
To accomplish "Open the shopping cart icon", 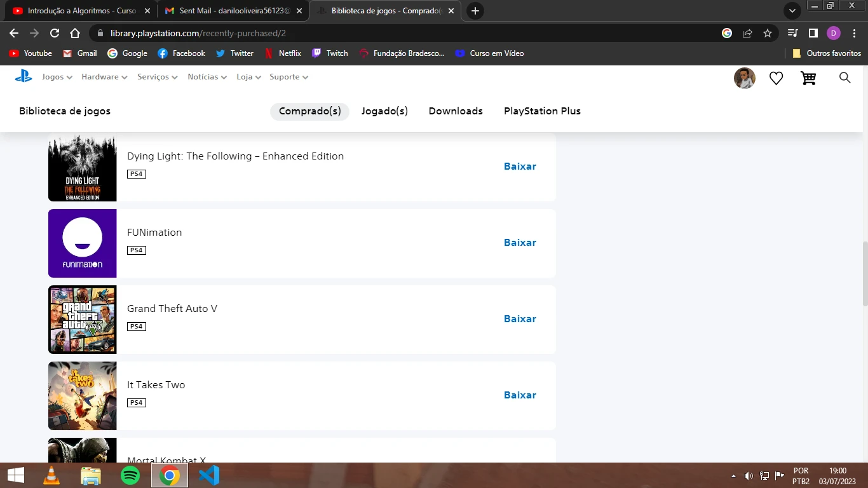I will click(808, 78).
